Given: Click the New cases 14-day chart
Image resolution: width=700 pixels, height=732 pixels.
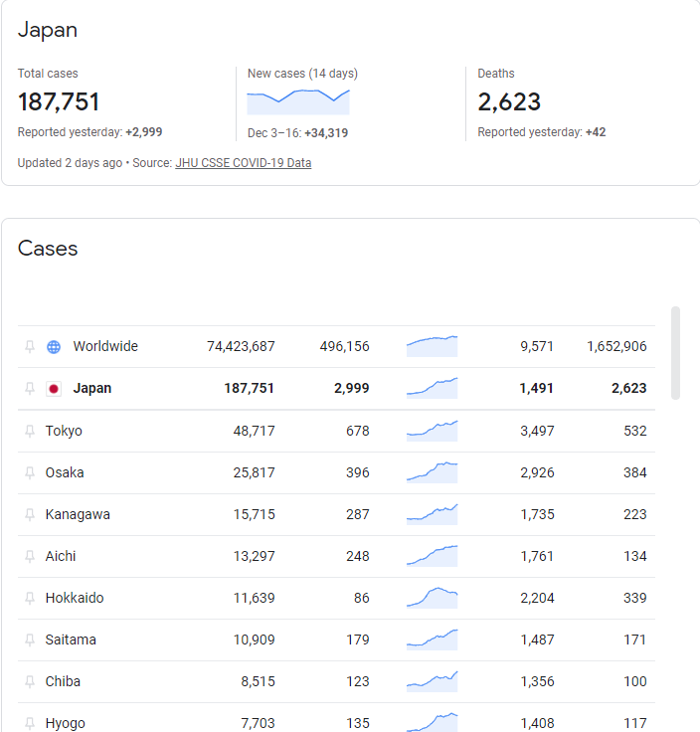Looking at the screenshot, I should point(298,101).
